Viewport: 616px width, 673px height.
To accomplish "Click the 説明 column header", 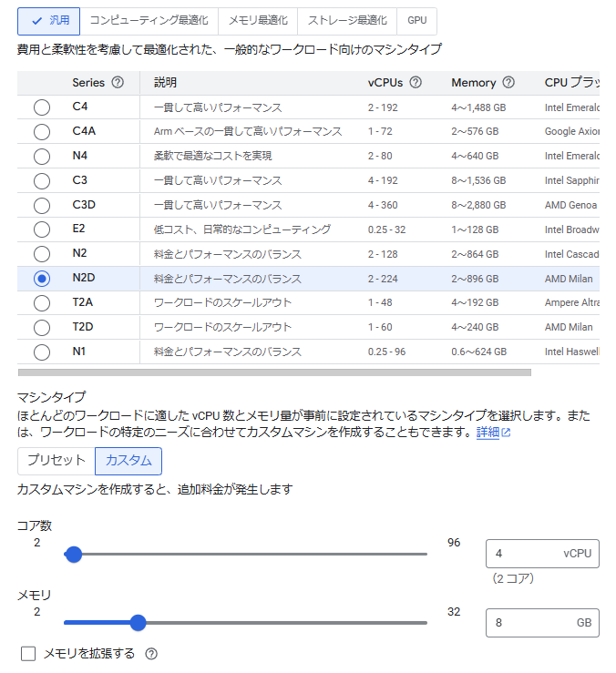I will click(x=165, y=82).
